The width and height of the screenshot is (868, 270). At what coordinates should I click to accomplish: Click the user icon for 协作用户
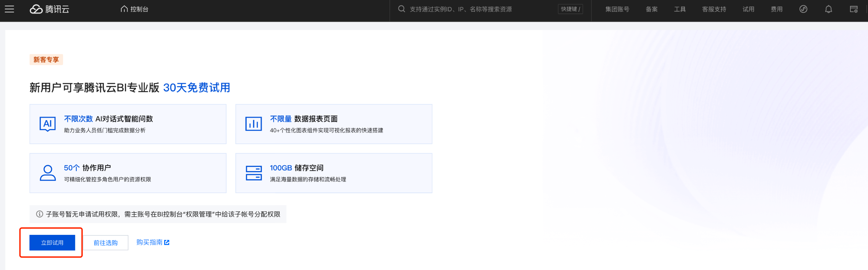click(x=48, y=173)
